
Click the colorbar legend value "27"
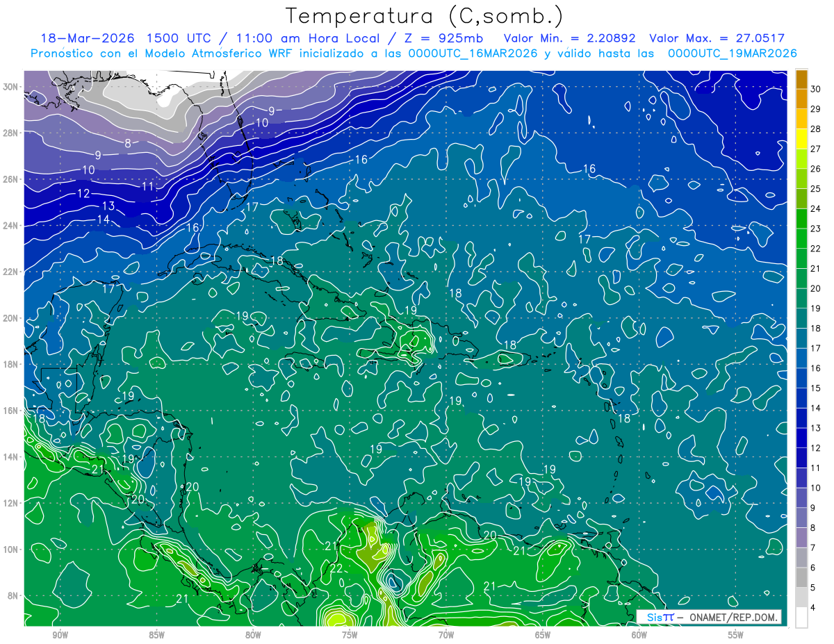[816, 149]
